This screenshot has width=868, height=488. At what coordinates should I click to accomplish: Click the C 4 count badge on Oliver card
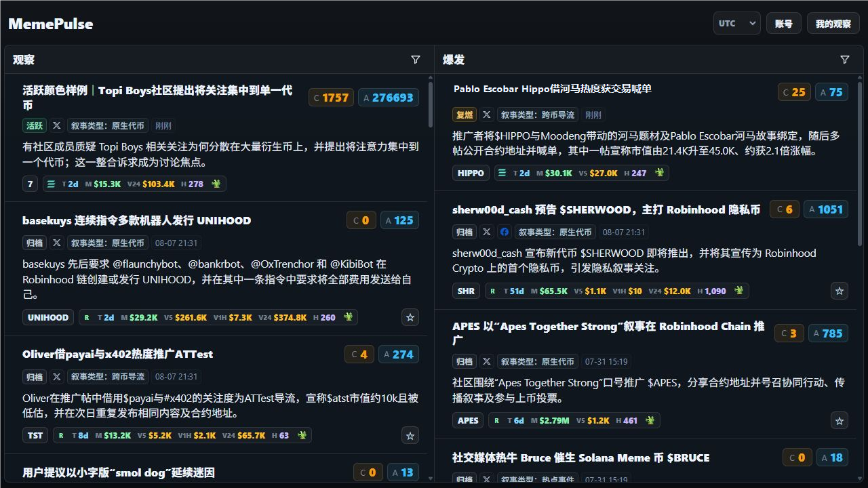coord(359,354)
